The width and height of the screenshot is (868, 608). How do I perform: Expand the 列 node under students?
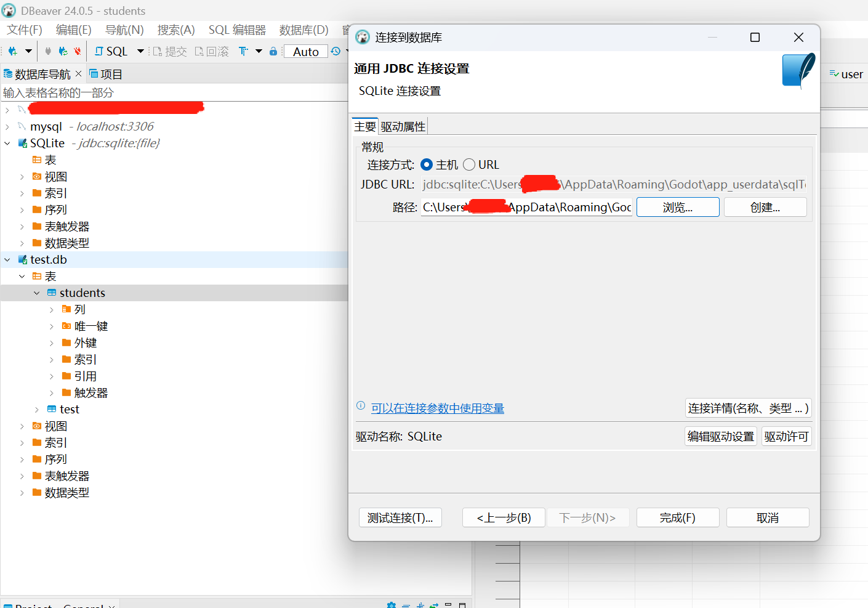tap(52, 309)
